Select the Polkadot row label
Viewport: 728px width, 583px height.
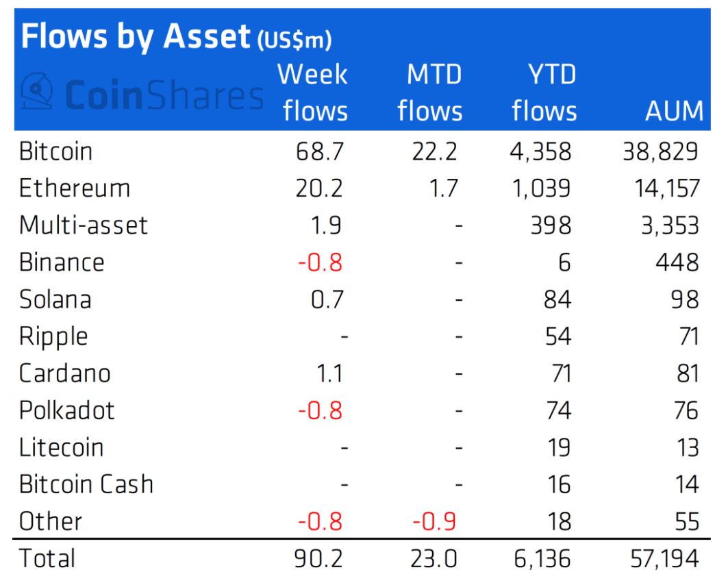pos(66,410)
